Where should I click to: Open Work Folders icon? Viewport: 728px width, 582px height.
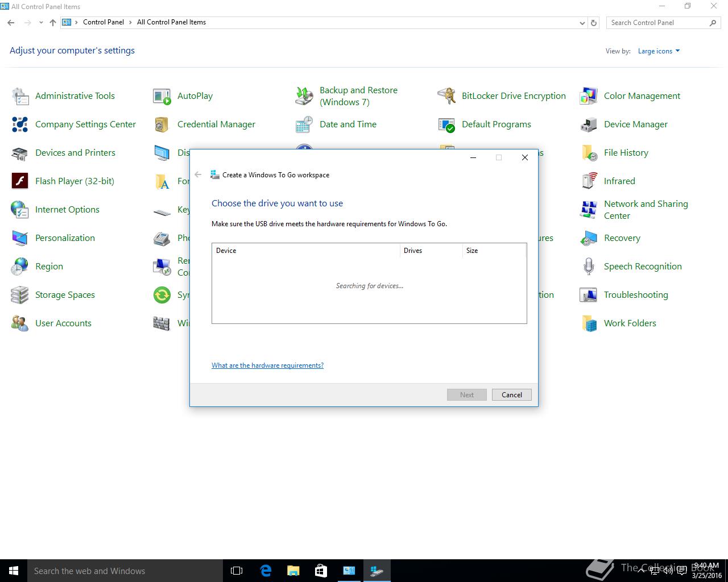click(589, 323)
